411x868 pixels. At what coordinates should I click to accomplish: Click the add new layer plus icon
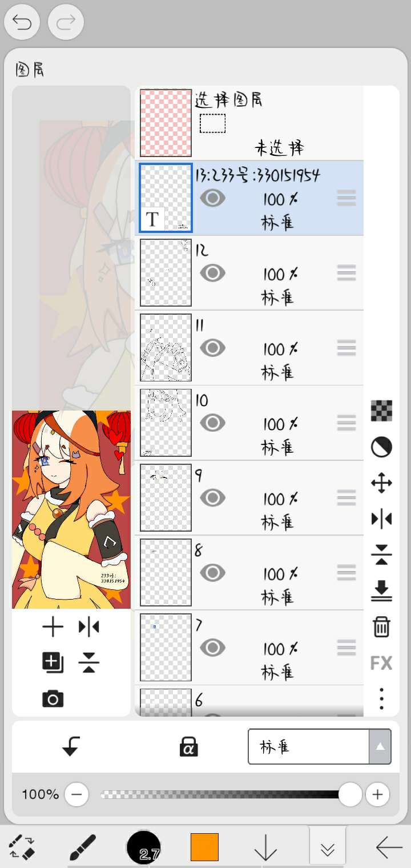tap(53, 628)
